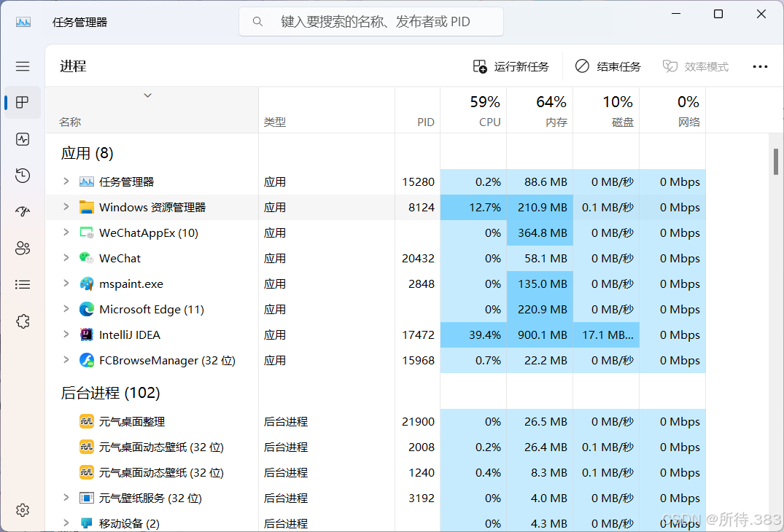
Task: Expand the 元气壁纸服务 (32 位) row
Action: click(x=66, y=497)
